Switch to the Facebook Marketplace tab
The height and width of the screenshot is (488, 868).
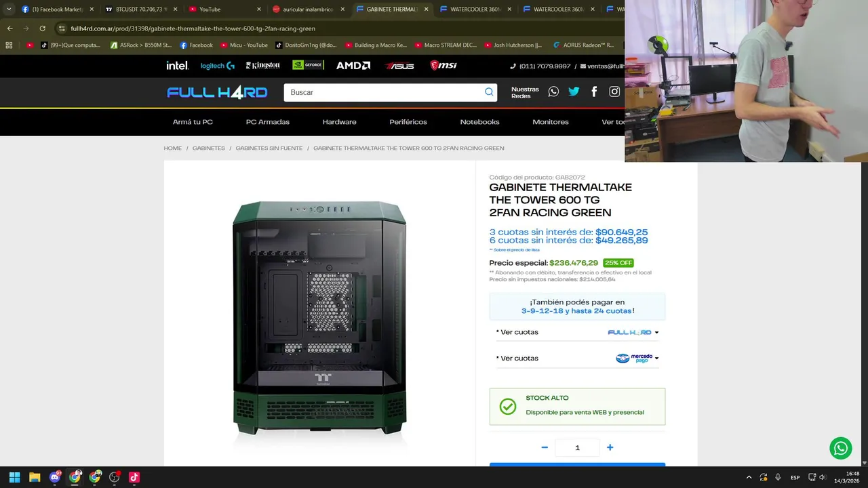[52, 9]
